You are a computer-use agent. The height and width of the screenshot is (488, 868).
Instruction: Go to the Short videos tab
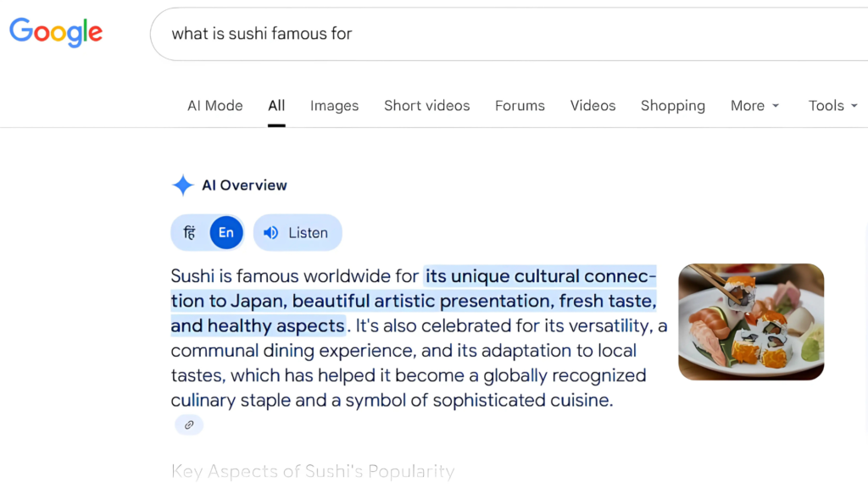click(x=426, y=106)
